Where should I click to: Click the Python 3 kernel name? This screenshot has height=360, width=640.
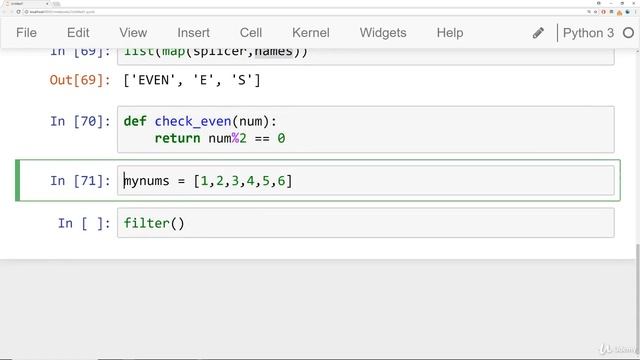tap(588, 33)
